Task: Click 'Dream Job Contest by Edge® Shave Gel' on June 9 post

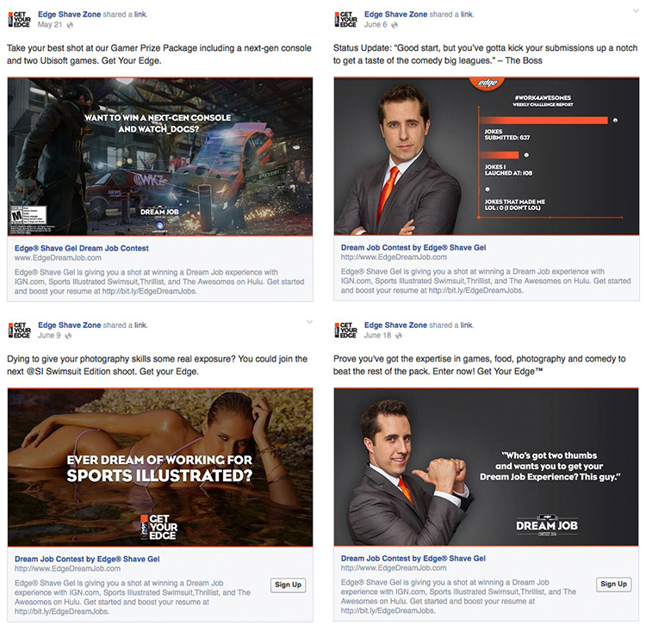Action: pos(87,559)
